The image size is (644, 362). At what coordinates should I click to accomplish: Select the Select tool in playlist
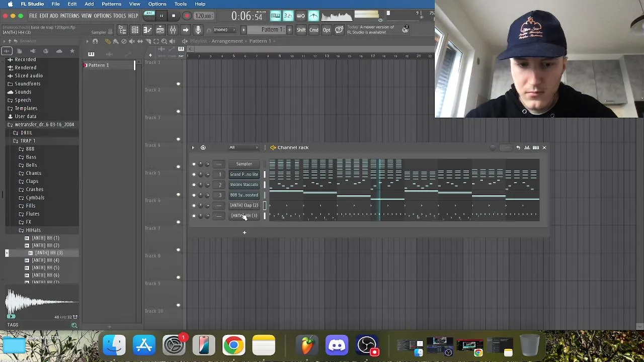click(x=156, y=41)
